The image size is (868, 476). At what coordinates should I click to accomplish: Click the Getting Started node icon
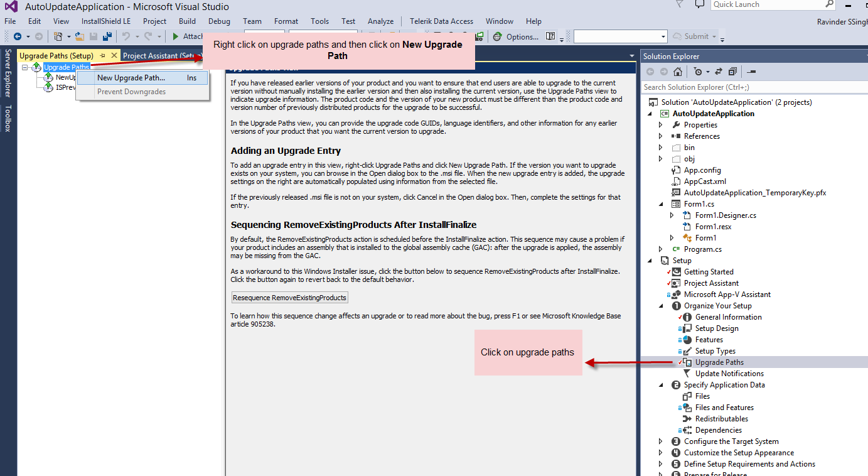point(677,272)
